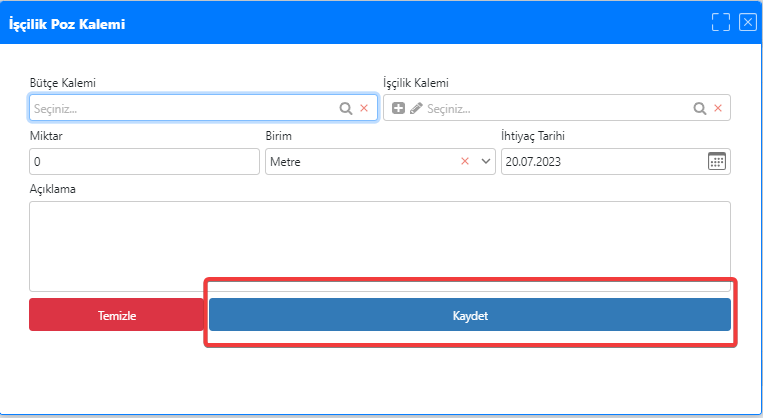Clear the Bütçe Kalemi selection with red X
This screenshot has height=418, width=763.
[364, 108]
